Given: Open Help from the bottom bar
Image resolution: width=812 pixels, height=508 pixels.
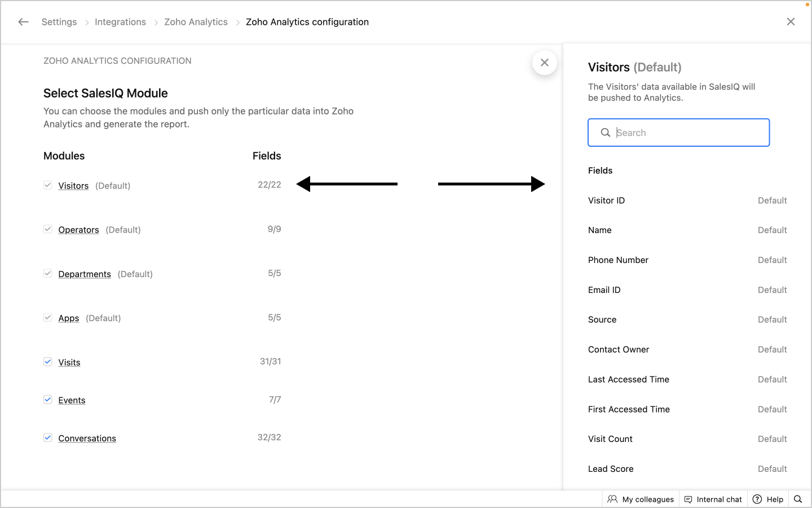Looking at the screenshot, I should tap(768, 500).
